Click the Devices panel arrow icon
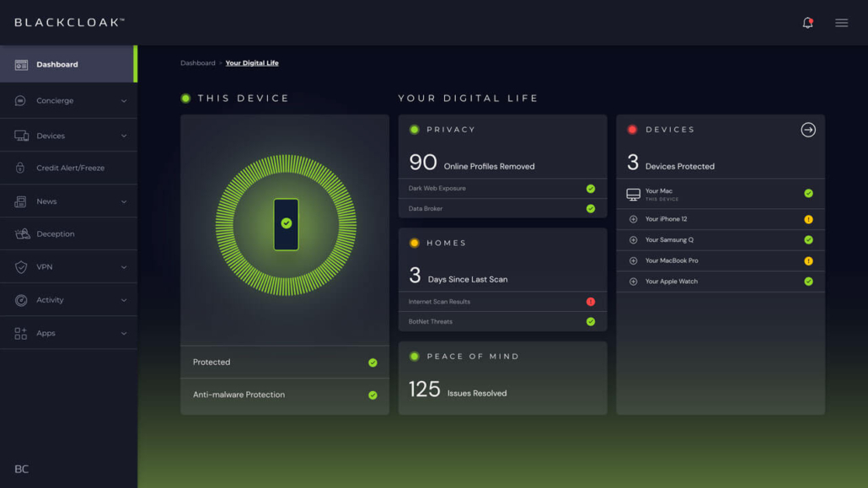Image resolution: width=868 pixels, height=488 pixels. click(807, 130)
